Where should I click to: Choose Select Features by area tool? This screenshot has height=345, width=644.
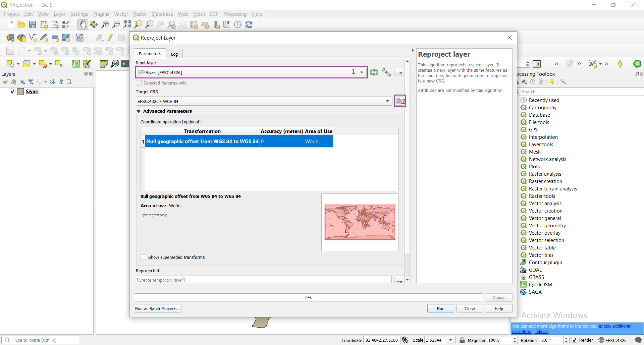coord(10,64)
